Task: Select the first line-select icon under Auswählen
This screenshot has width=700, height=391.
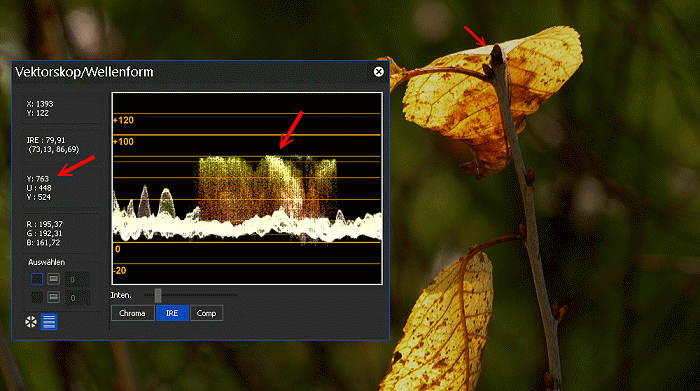Action: tap(54, 279)
